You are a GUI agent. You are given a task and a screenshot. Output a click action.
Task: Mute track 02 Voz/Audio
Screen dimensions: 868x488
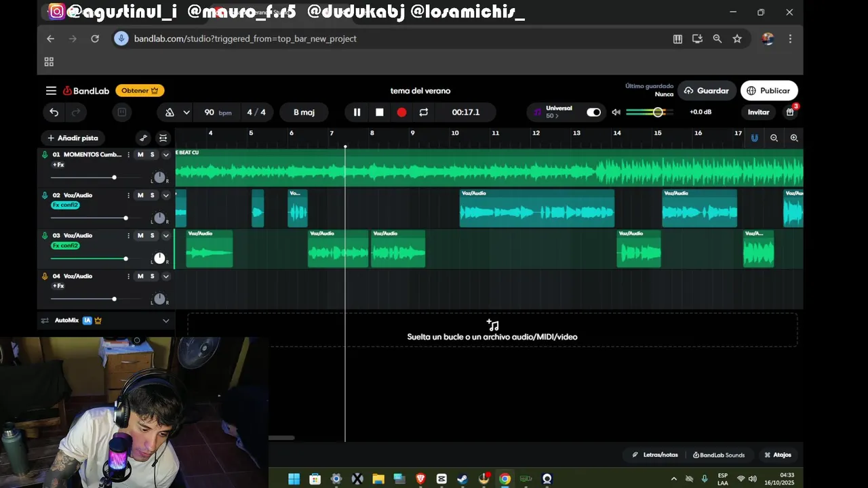pos(140,195)
